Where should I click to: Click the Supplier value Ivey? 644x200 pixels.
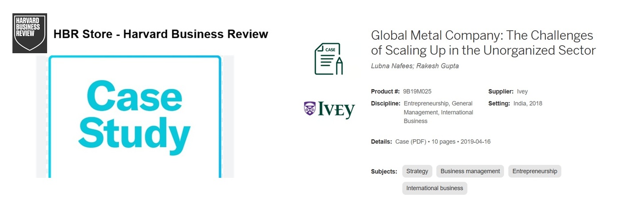pyautogui.click(x=522, y=92)
